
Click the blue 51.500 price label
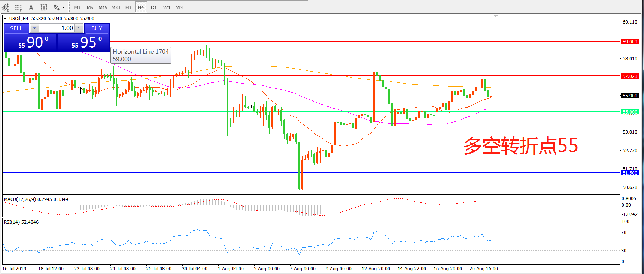point(629,173)
